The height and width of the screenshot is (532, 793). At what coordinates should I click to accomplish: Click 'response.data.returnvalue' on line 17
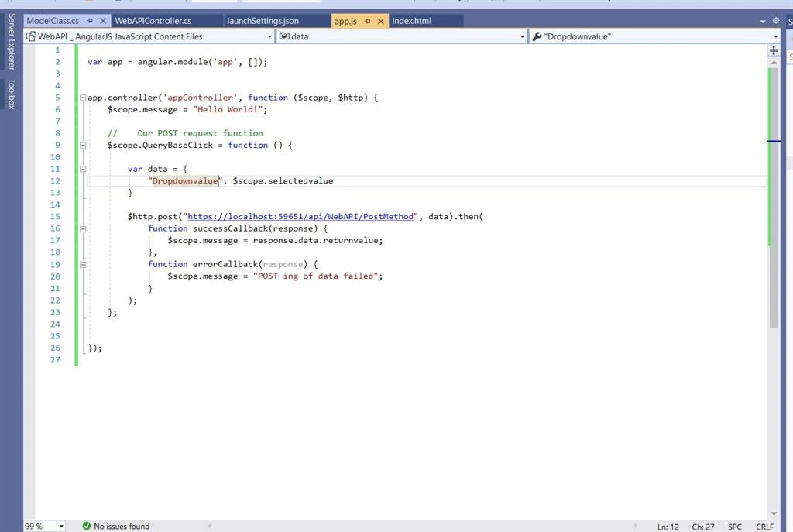pos(316,240)
